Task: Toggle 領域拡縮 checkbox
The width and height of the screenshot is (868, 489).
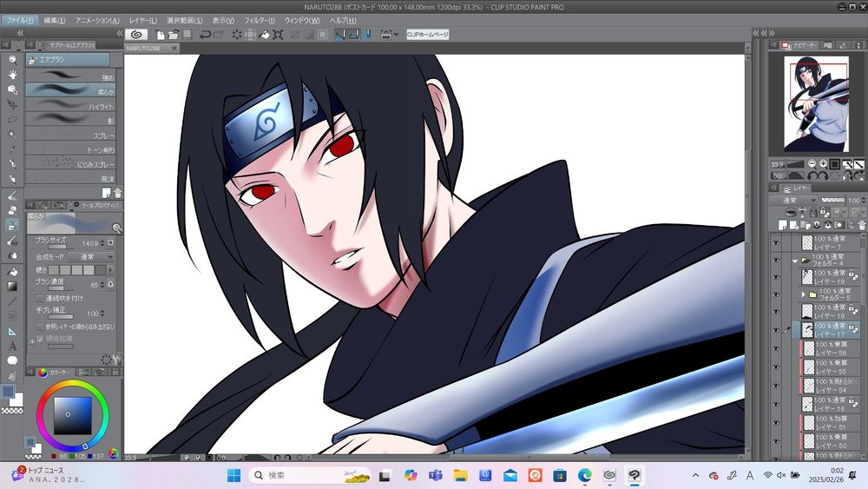Action: point(39,339)
